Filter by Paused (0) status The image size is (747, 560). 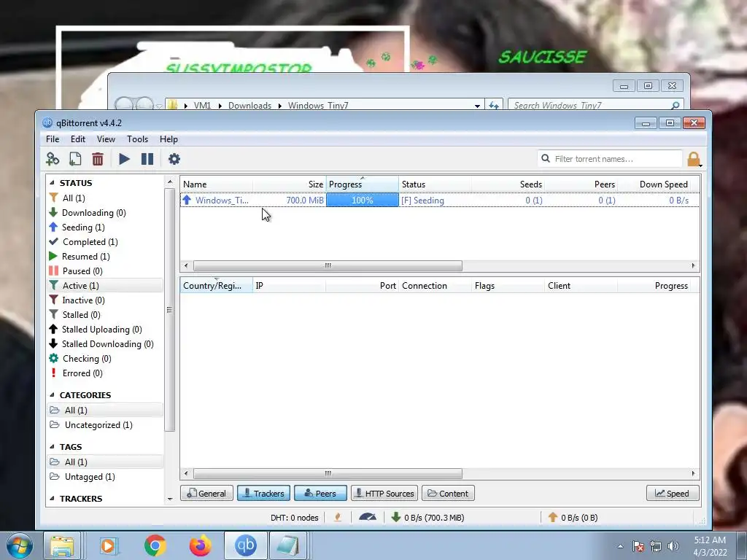[x=105, y=271]
